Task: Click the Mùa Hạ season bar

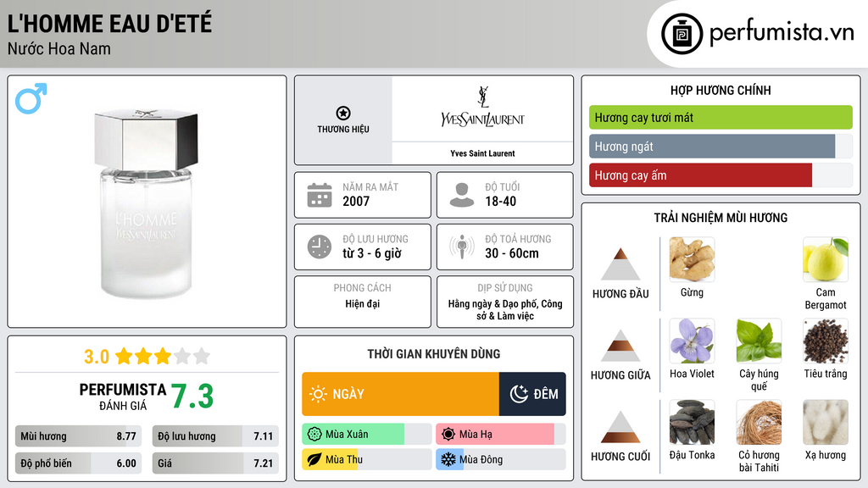Action: pos(500,435)
